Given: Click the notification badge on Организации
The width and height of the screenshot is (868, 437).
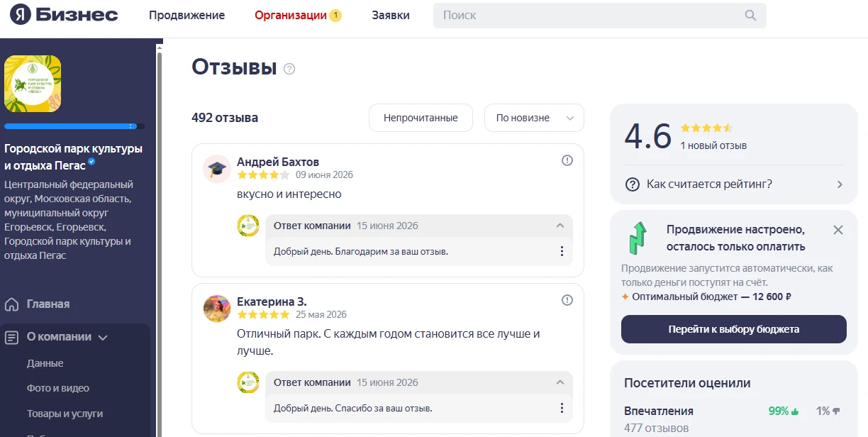Looking at the screenshot, I should pos(335,16).
